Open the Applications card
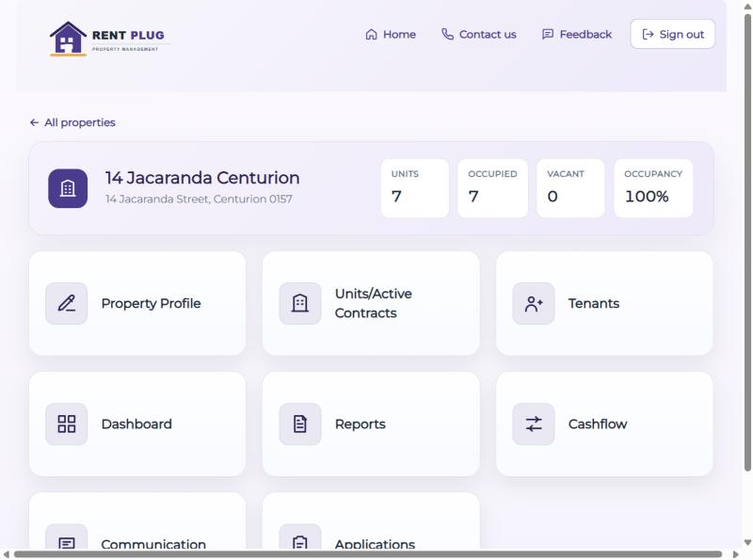Viewport: 753px width, 560px height. 371,521
